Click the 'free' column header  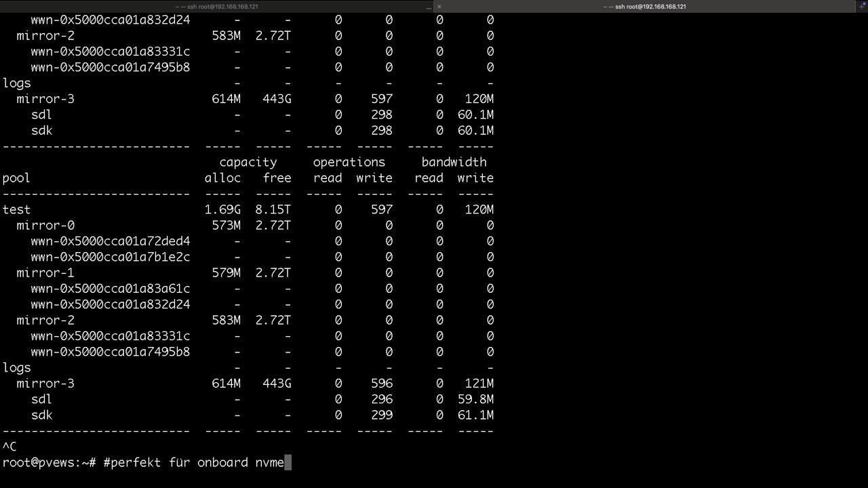pos(277,178)
